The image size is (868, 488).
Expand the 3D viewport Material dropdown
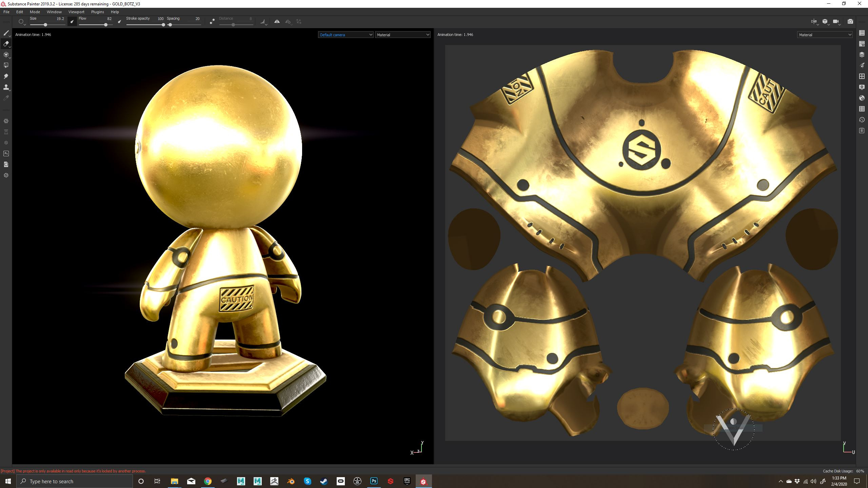(x=402, y=35)
